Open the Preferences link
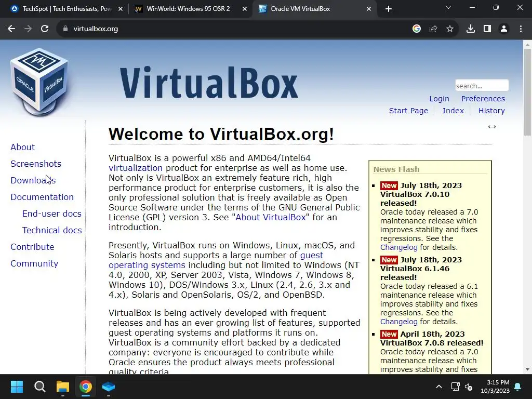Viewport: 532px width, 399px height. coord(483,99)
